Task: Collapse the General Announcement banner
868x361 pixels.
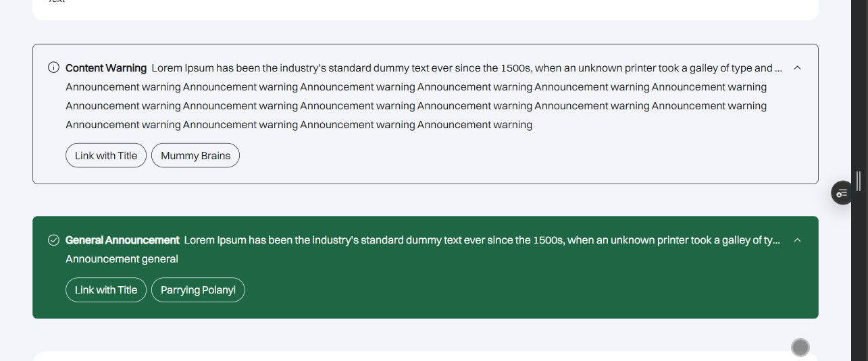Action: (797, 240)
